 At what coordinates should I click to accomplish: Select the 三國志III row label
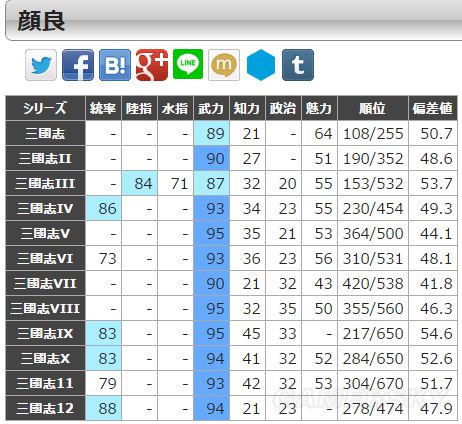[46, 183]
